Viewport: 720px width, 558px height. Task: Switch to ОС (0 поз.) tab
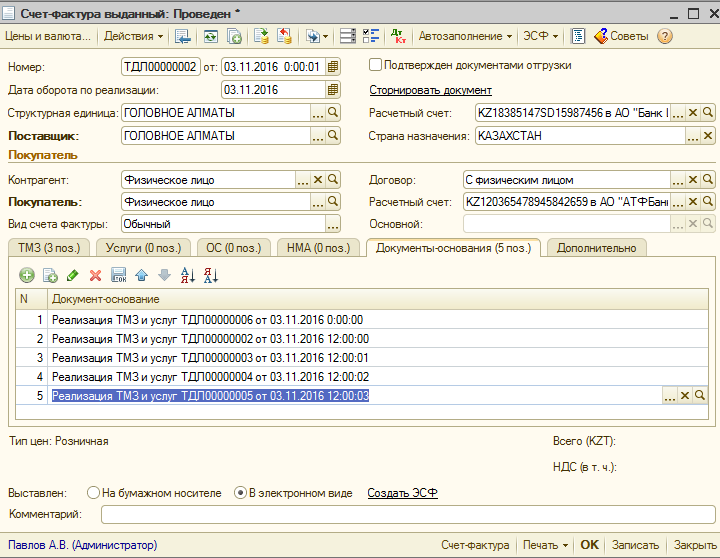[x=233, y=248]
